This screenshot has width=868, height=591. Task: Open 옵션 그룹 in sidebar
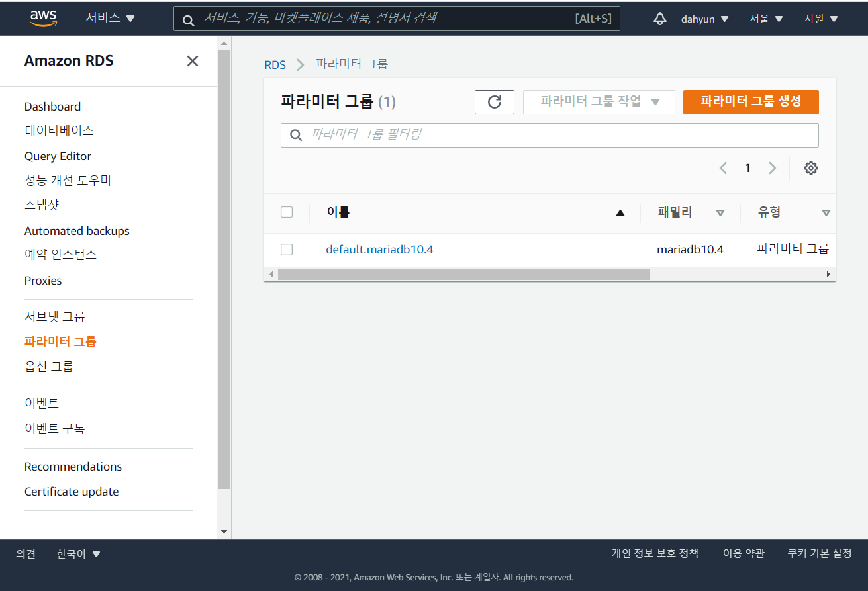[49, 367]
